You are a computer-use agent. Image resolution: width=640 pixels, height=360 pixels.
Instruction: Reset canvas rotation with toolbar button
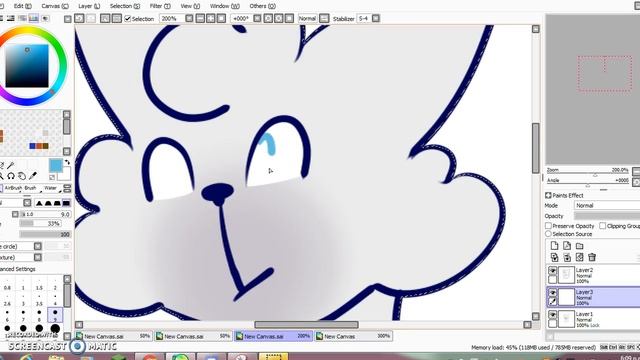click(289, 18)
